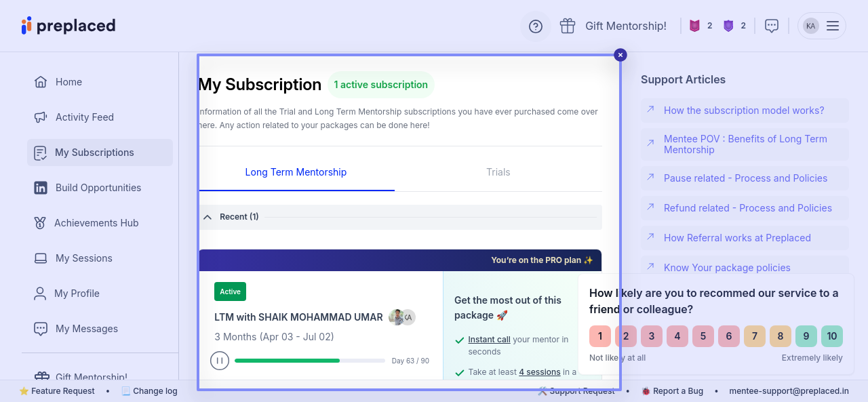Click the LinkedIn Build Opportunities icon
The height and width of the screenshot is (402, 868).
click(x=41, y=188)
